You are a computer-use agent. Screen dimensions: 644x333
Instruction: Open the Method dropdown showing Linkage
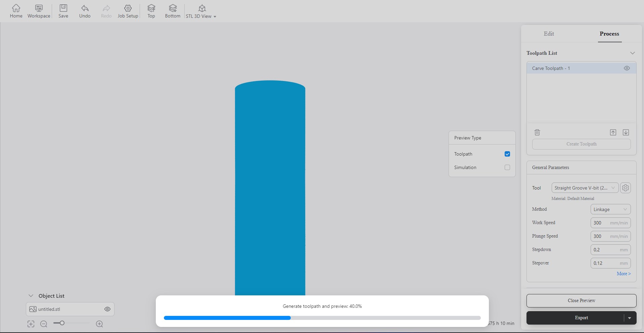click(x=610, y=209)
